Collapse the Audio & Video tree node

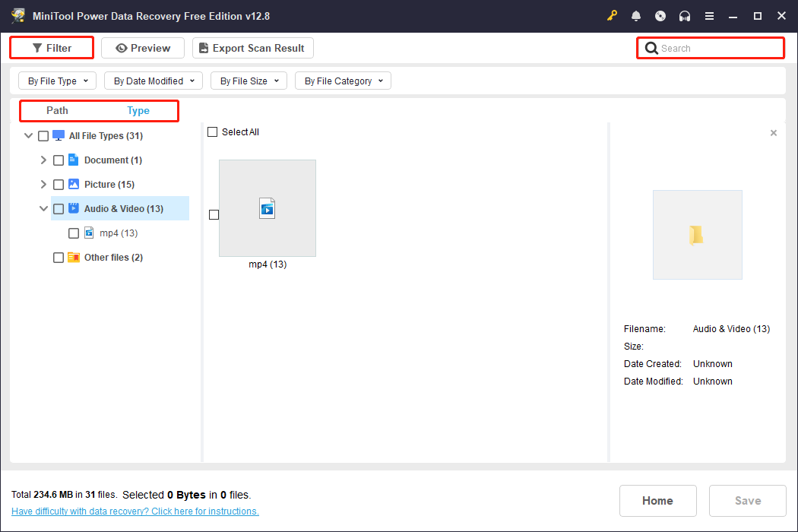(43, 208)
